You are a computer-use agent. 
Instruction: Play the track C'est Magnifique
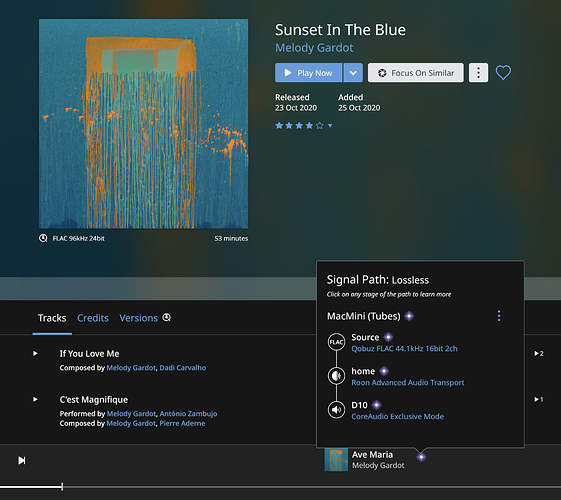pos(35,399)
